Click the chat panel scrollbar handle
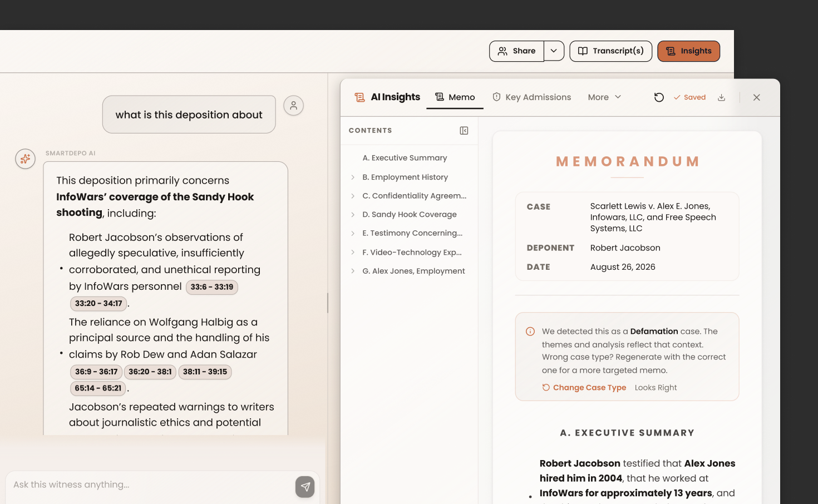Viewport: 818px width, 504px height. [327, 303]
